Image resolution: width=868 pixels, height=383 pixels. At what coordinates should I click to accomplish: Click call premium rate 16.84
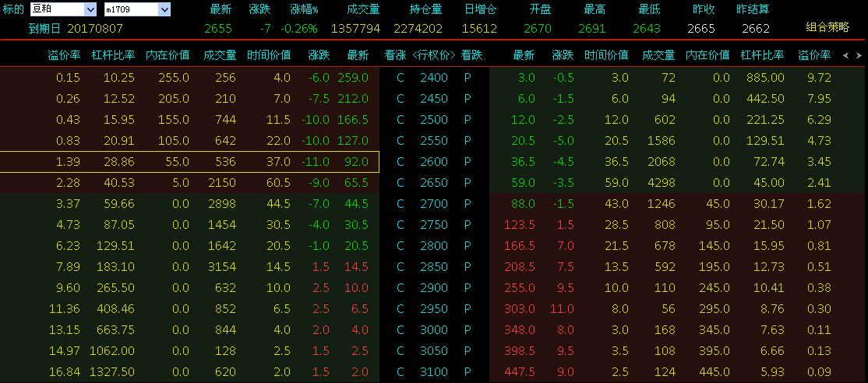pos(65,372)
